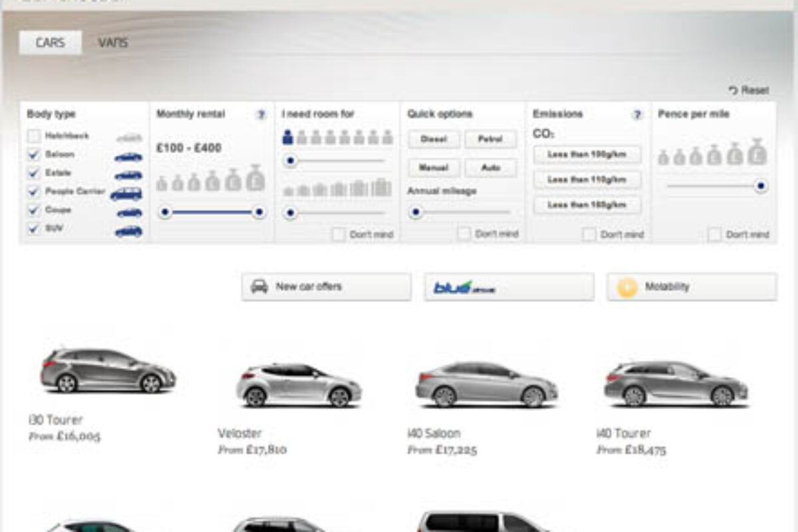Click the 'From £18,475' price text
Viewport: 798px width, 532px height.
[x=632, y=450]
